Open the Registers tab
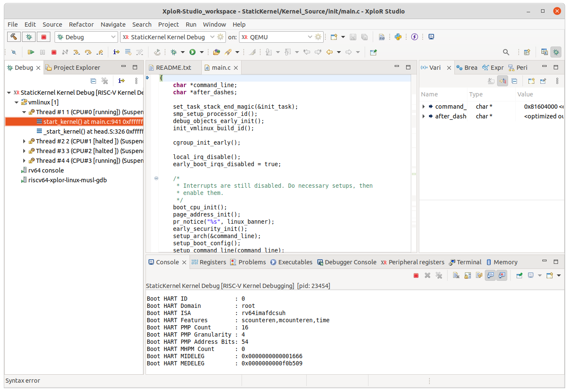 click(209, 262)
